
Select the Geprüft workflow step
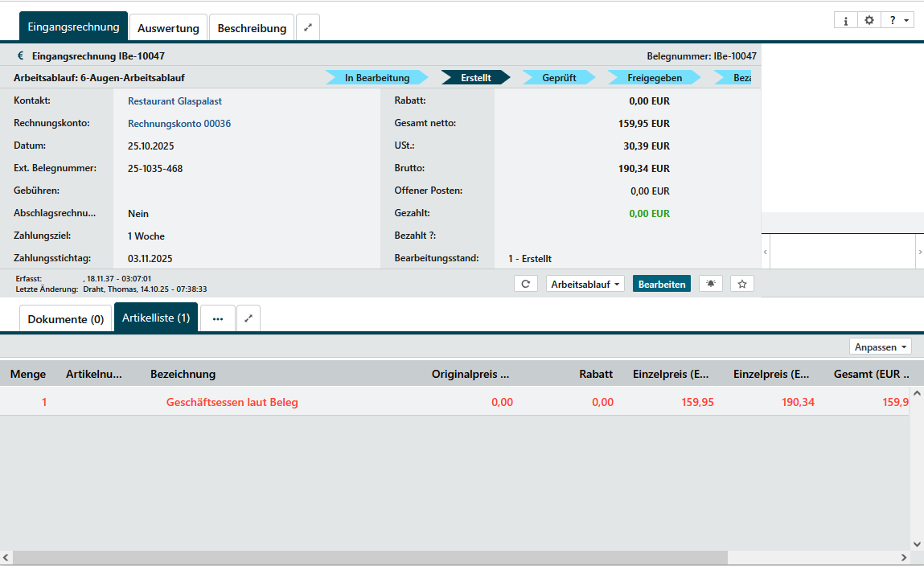pos(559,78)
